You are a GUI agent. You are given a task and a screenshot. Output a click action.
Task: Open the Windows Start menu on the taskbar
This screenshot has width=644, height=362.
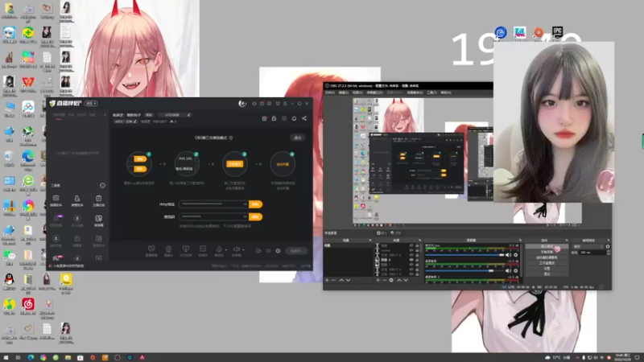[6, 357]
